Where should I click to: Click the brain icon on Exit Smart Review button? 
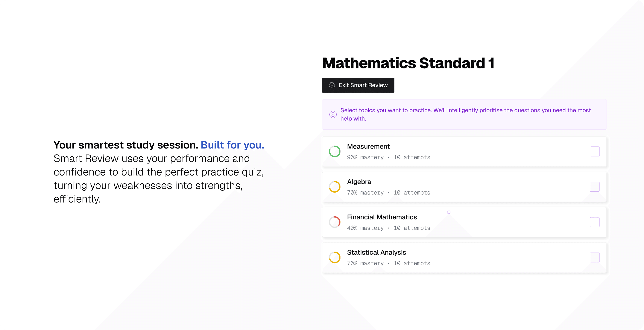pos(332,85)
